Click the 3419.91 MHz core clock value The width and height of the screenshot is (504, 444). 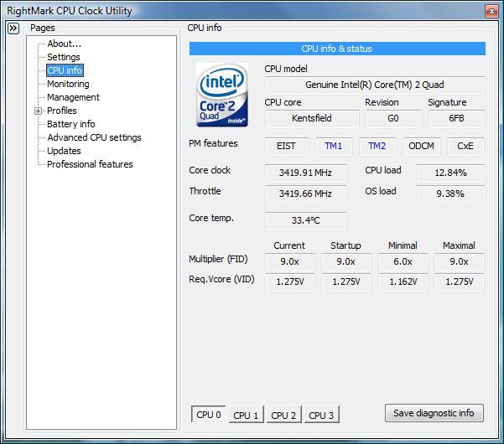coord(306,173)
